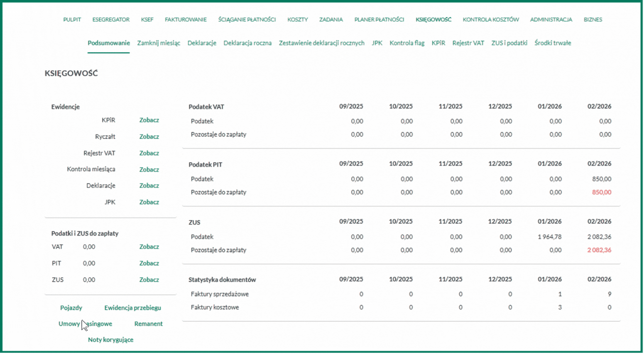Screen dimensions: 644x354
Task: Open the Rejestr VAT tab
Action: pyautogui.click(x=468, y=43)
